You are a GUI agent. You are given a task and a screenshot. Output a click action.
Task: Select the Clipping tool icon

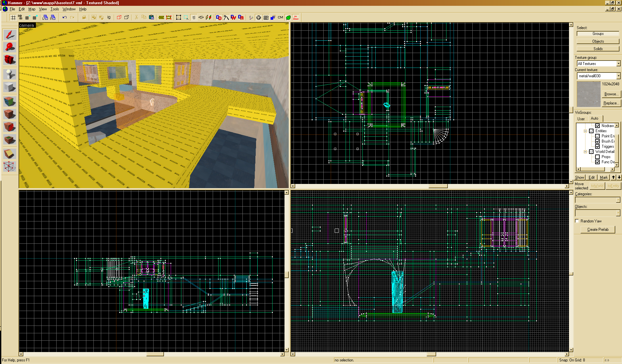[10, 154]
